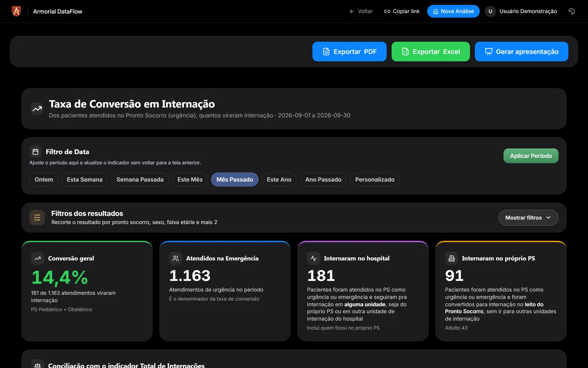588x368 pixels.
Task: Copy the page link with Copiar link
Action: tap(401, 11)
